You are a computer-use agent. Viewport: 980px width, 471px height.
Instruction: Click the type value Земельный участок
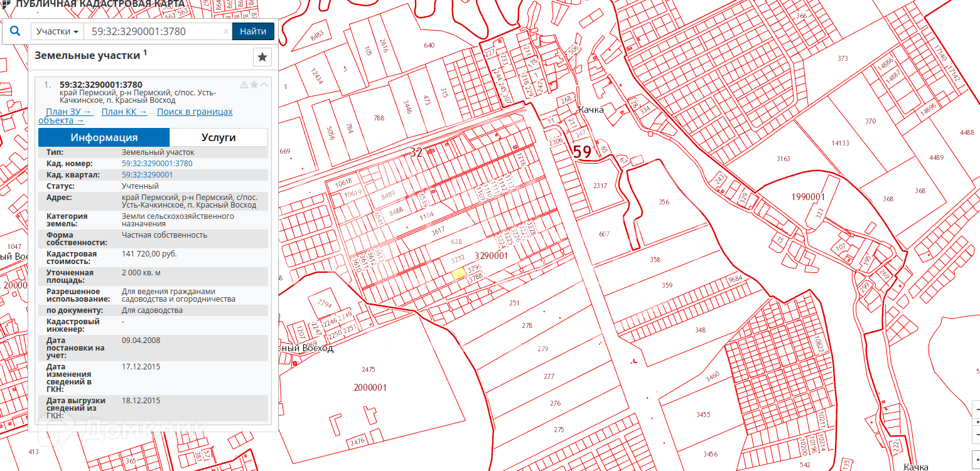pyautogui.click(x=158, y=152)
